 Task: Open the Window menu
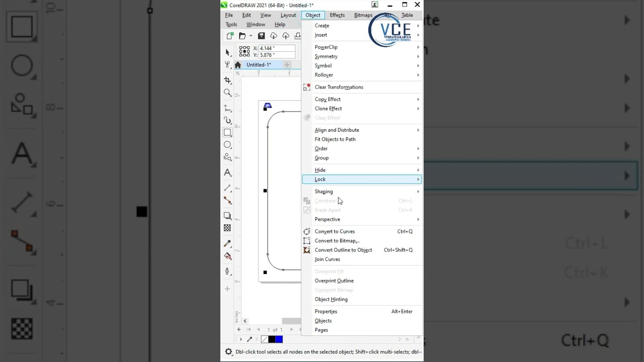pos(256,24)
